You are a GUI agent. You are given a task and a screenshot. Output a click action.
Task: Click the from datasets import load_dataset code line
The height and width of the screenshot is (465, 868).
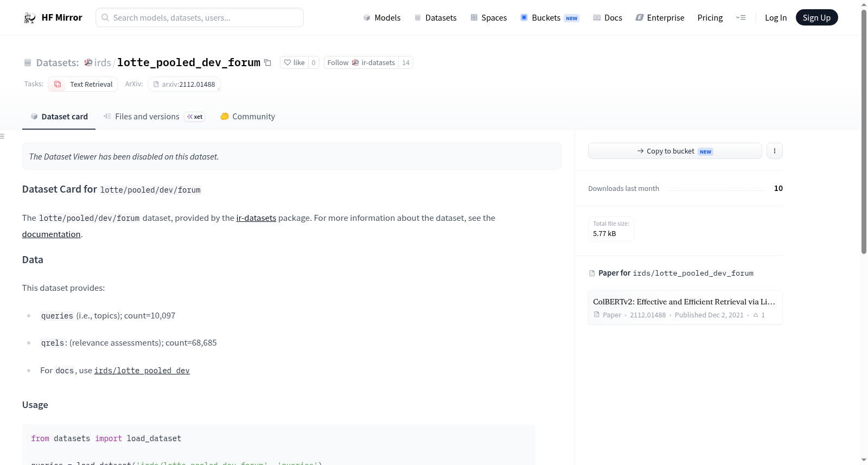click(106, 438)
